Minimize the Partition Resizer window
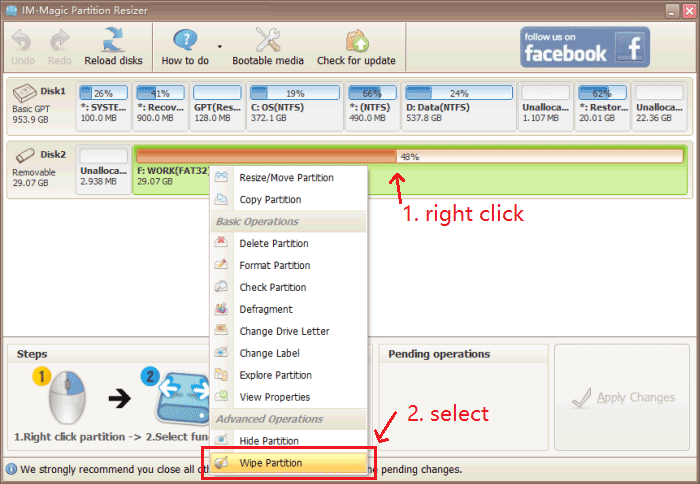This screenshot has width=700, height=484. click(x=672, y=11)
